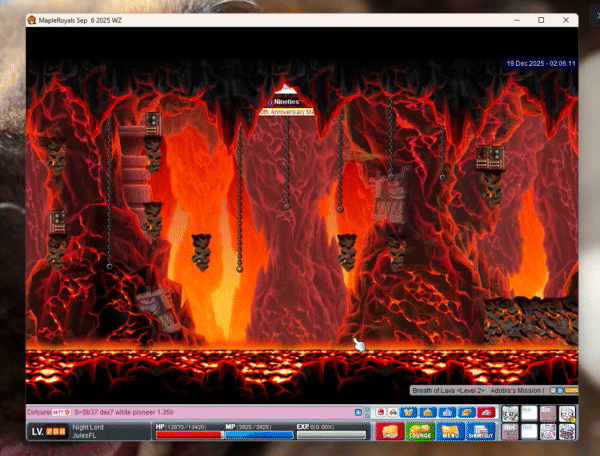The height and width of the screenshot is (456, 600).
Task: Collapse chat log with lower small chat button
Action: tap(368, 416)
